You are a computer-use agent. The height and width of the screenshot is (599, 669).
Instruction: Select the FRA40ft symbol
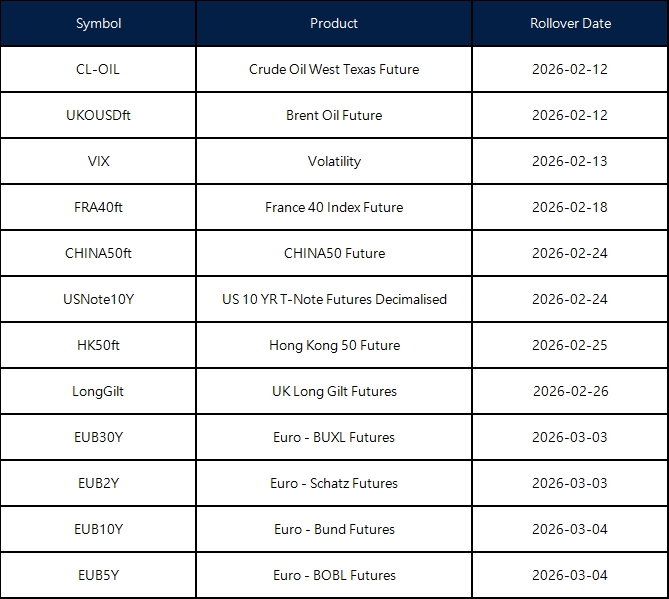[98, 207]
